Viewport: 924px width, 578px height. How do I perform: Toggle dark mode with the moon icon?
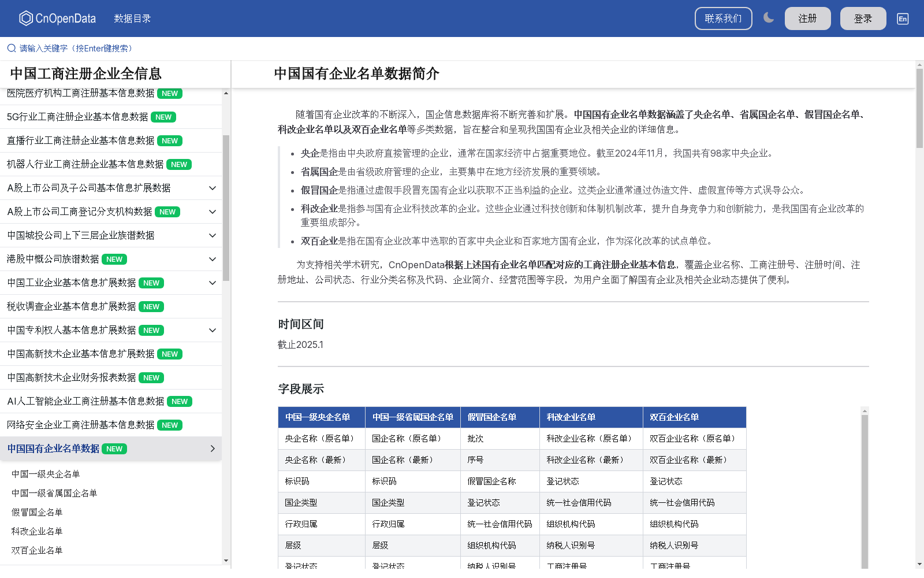pyautogui.click(x=769, y=18)
